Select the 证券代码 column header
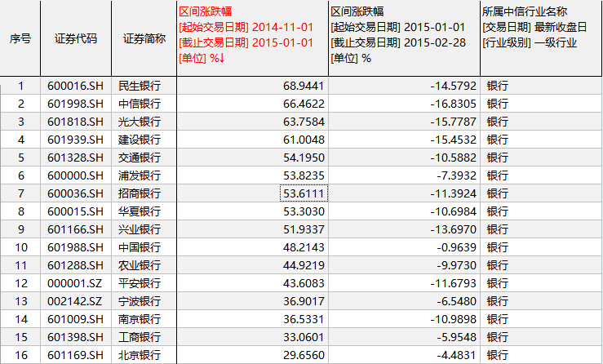 [76, 38]
